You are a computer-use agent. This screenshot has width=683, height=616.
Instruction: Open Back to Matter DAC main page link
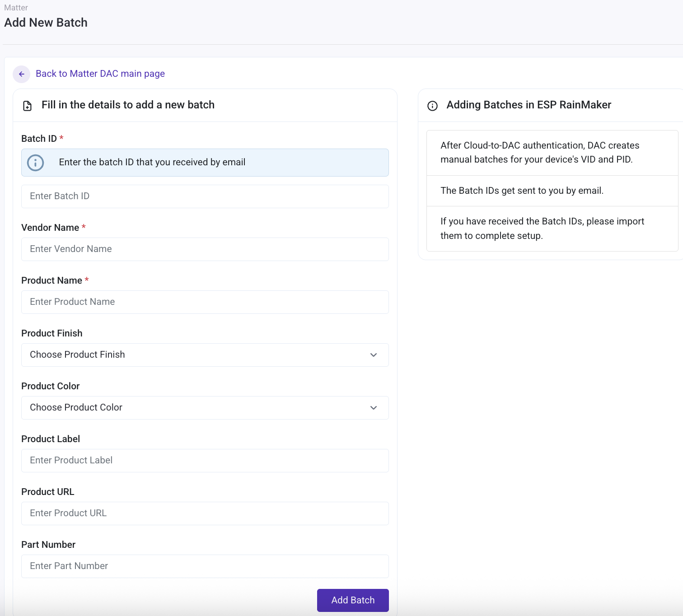[100, 73]
